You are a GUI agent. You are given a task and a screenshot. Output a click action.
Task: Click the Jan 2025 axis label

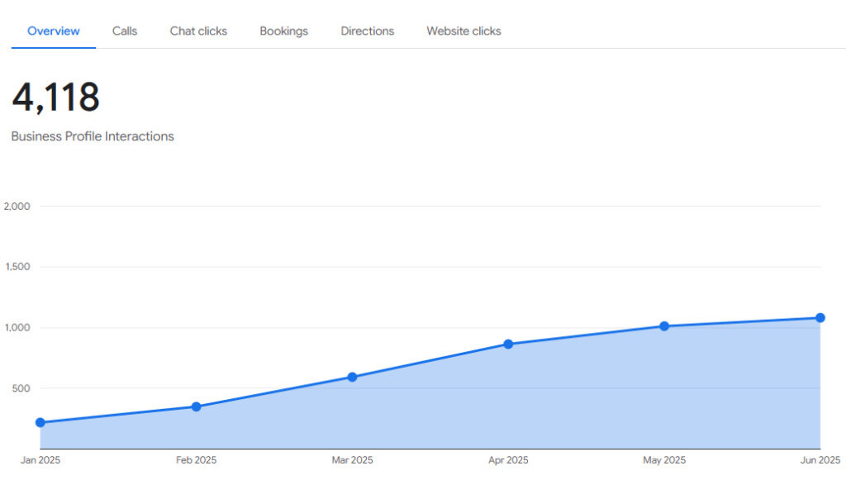[x=40, y=460]
